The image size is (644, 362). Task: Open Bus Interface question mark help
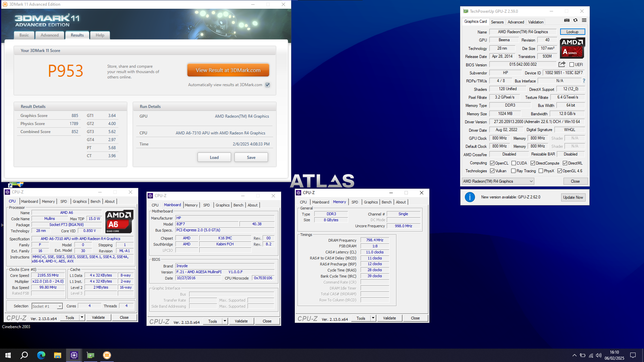(584, 81)
